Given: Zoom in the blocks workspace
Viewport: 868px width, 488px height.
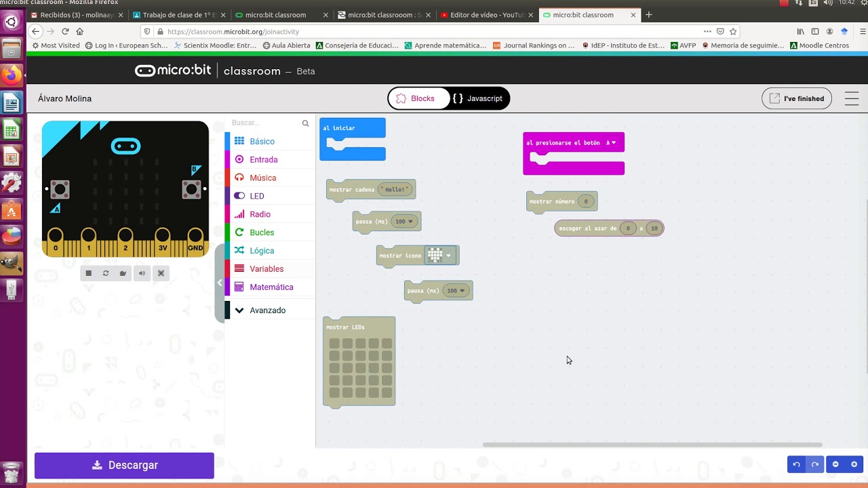Looking at the screenshot, I should click(x=854, y=464).
